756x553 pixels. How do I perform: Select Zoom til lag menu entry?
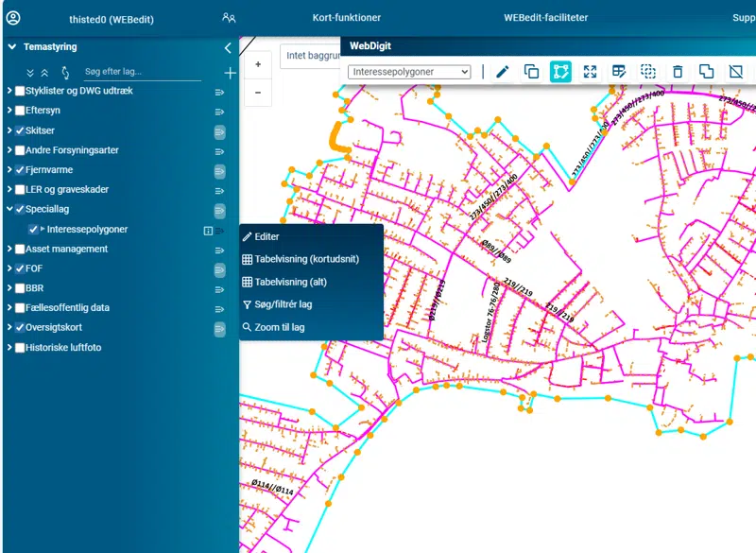(x=279, y=327)
